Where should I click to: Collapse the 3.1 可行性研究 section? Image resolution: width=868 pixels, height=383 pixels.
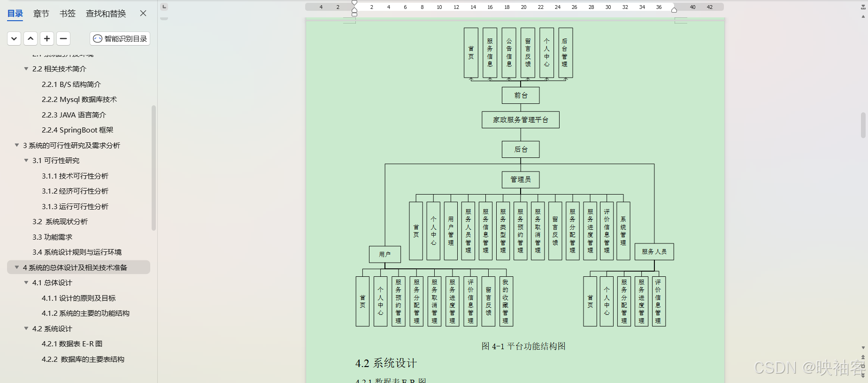coord(26,160)
